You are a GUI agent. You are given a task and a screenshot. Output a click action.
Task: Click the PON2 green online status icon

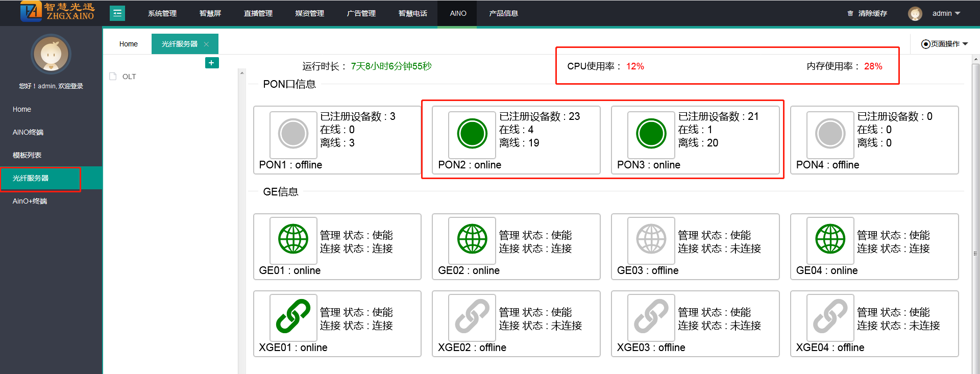[472, 134]
